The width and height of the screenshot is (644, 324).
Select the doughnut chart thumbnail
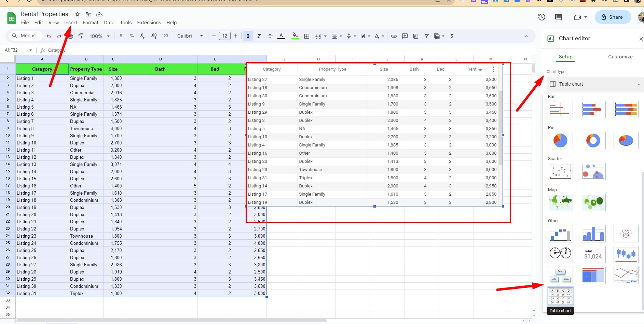(x=593, y=140)
